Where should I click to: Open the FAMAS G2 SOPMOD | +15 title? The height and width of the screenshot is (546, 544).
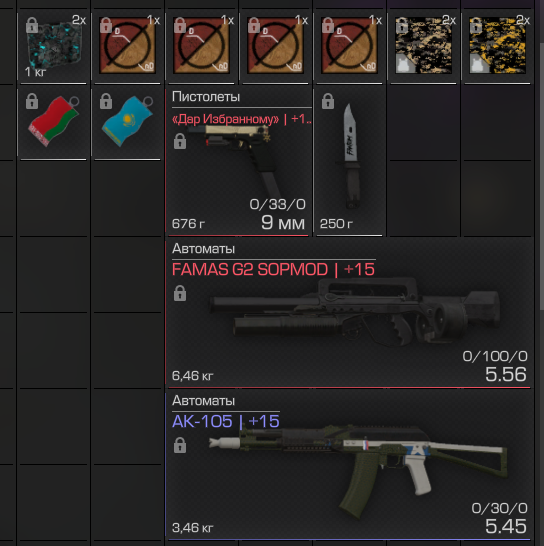[273, 270]
